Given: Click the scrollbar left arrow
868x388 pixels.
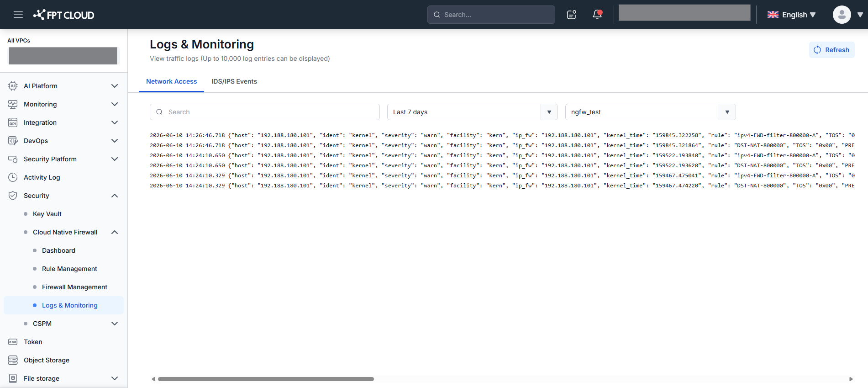Looking at the screenshot, I should pyautogui.click(x=153, y=379).
